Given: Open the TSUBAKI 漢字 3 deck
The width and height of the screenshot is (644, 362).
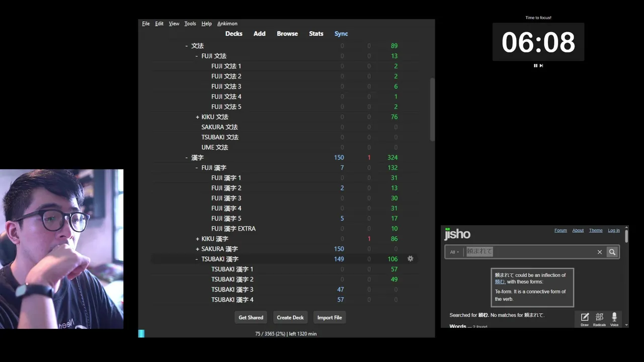Looking at the screenshot, I should coord(232,290).
